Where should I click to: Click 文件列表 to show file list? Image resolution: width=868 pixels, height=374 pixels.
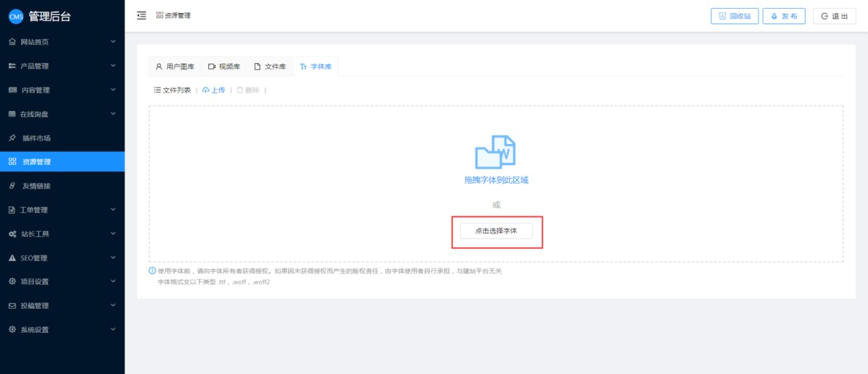point(172,90)
